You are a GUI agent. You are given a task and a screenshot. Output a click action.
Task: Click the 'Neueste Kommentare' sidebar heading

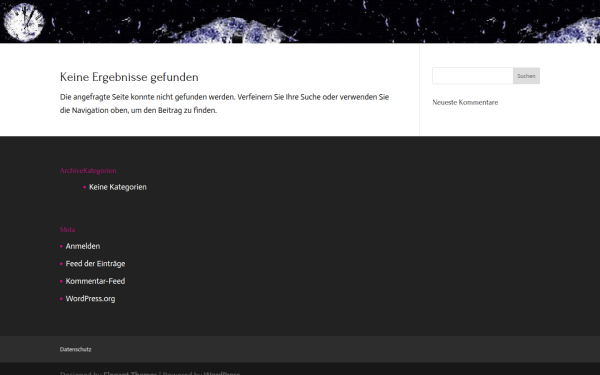pyautogui.click(x=465, y=102)
